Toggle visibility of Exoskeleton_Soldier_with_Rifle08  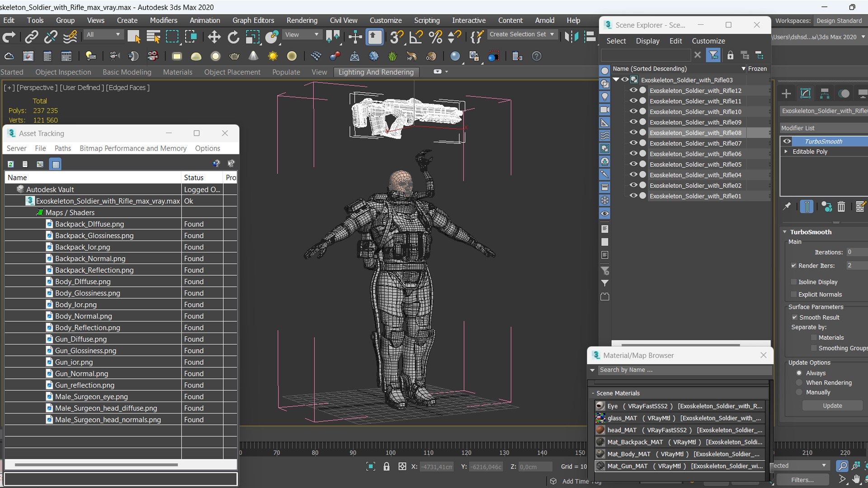(633, 132)
